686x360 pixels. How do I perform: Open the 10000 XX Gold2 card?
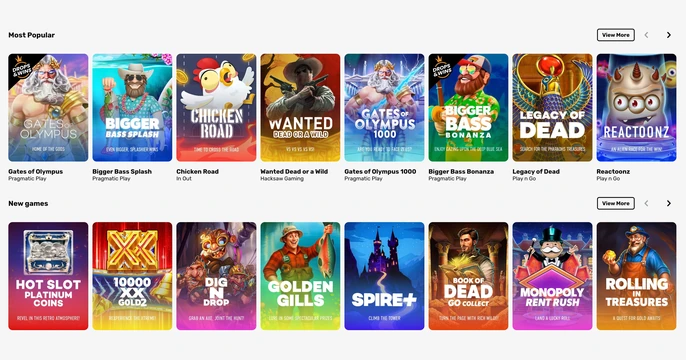tap(132, 276)
